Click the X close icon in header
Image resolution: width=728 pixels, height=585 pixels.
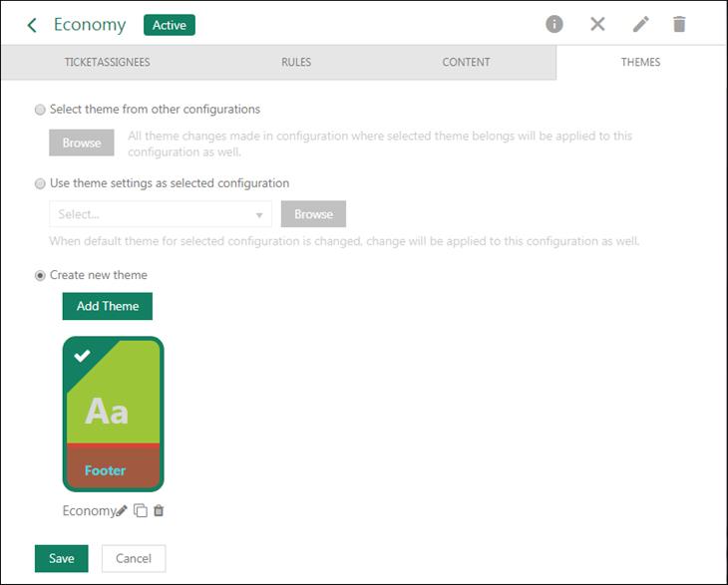(597, 25)
